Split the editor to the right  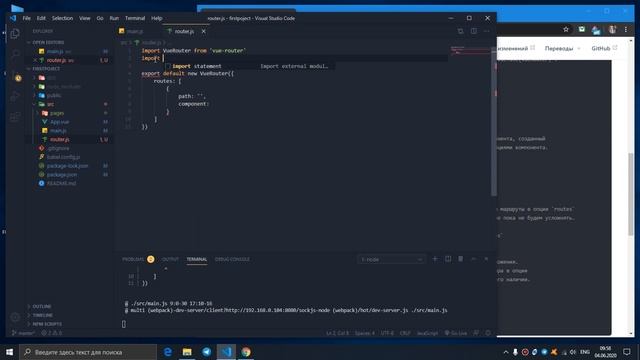[473, 31]
